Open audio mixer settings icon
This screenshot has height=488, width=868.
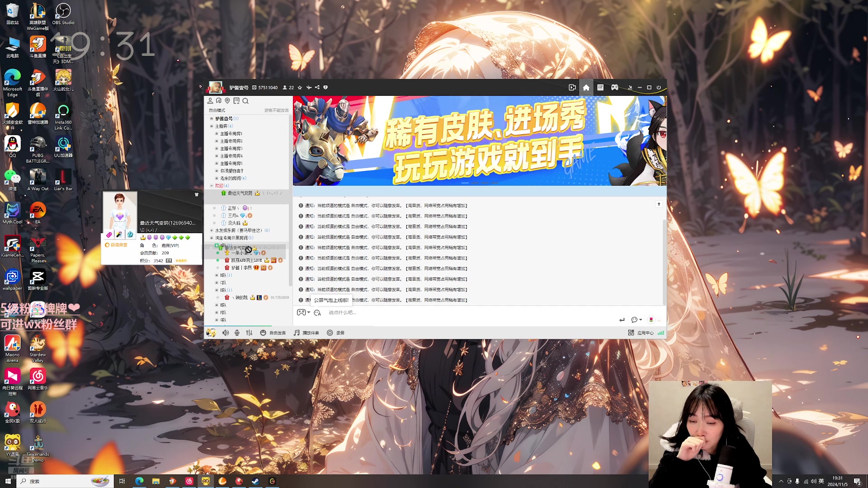(x=249, y=333)
